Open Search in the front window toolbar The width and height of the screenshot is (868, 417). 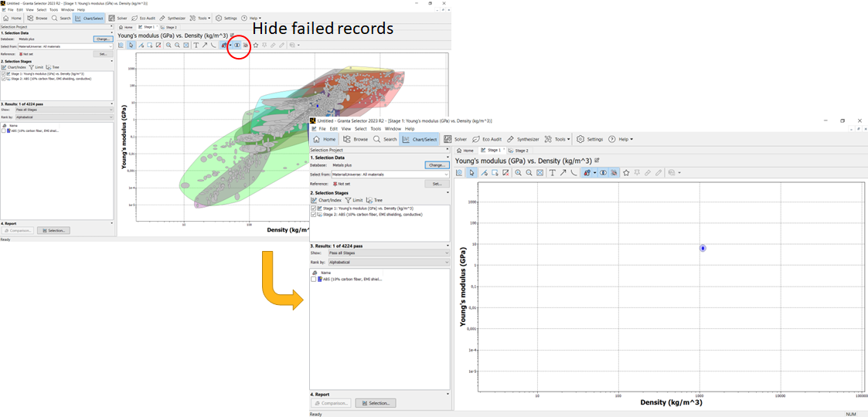tap(385, 139)
